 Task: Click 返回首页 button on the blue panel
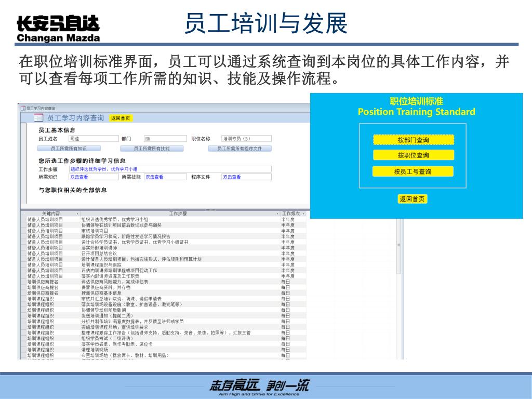click(412, 199)
